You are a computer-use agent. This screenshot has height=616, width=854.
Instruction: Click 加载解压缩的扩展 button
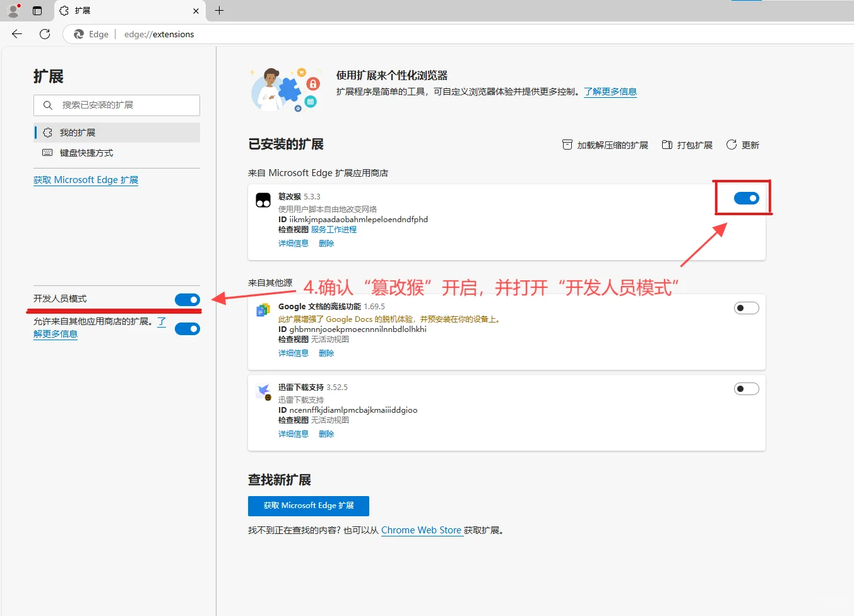click(605, 145)
